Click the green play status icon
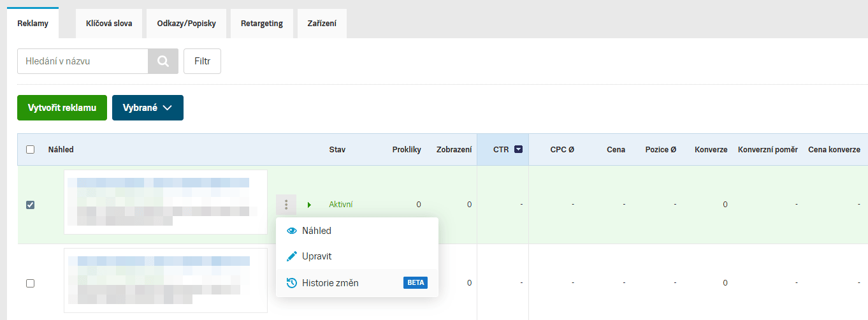 coord(309,205)
